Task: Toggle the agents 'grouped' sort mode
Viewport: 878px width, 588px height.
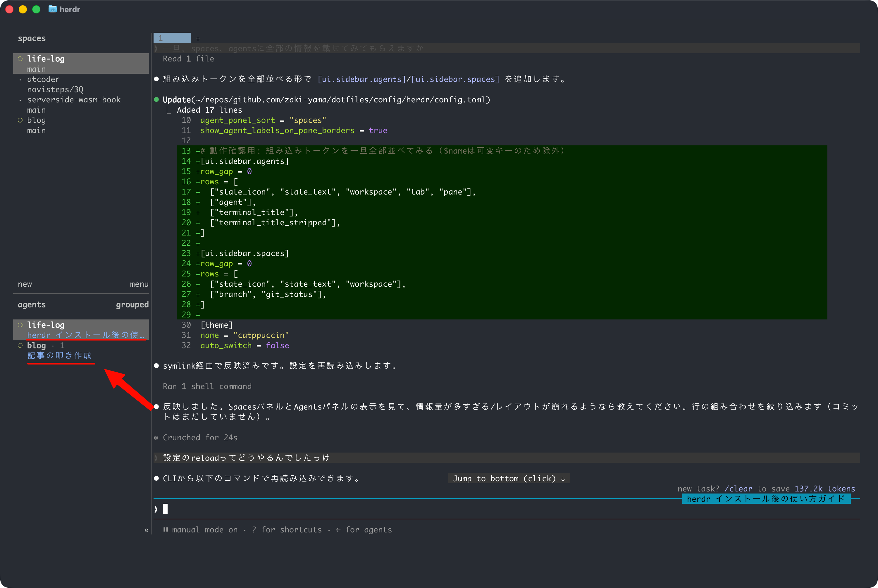Action: coord(132,305)
